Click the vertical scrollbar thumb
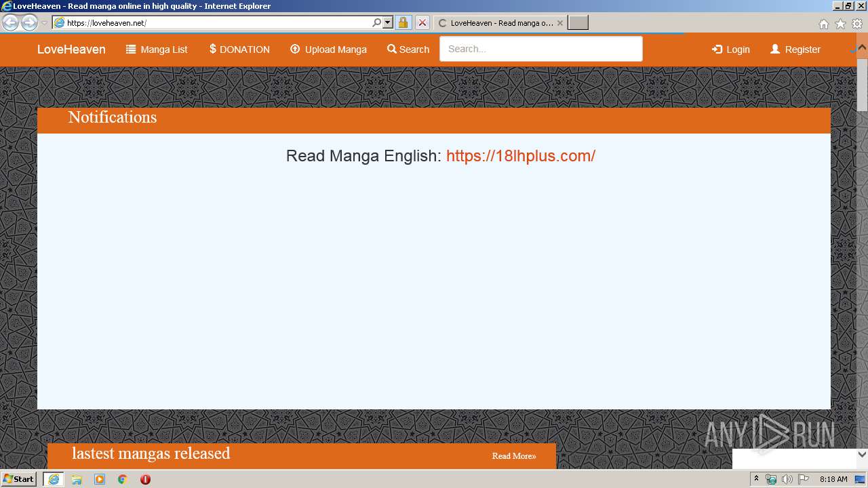Image resolution: width=868 pixels, height=488 pixels. (862, 85)
